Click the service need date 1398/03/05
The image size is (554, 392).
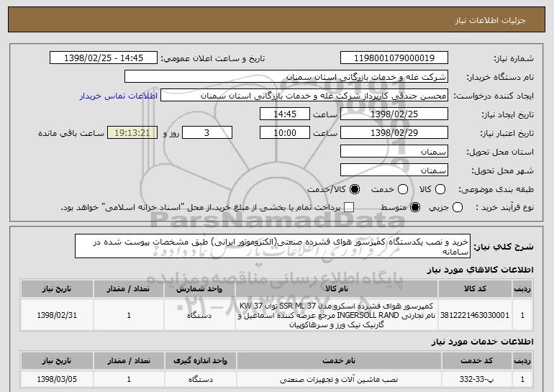tap(57, 379)
